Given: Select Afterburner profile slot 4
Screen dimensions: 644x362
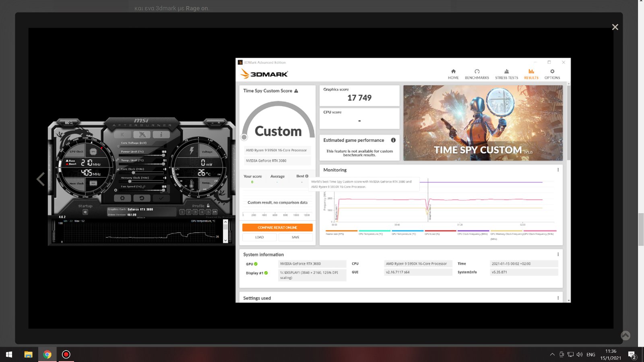Looking at the screenshot, I should tap(202, 212).
